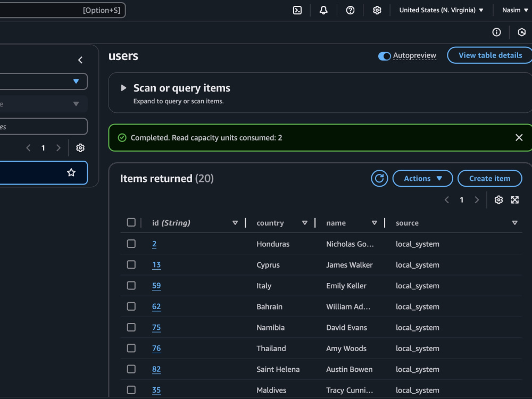532x399 pixels.
Task: Expand the Scan or query items section
Action: 123,88
